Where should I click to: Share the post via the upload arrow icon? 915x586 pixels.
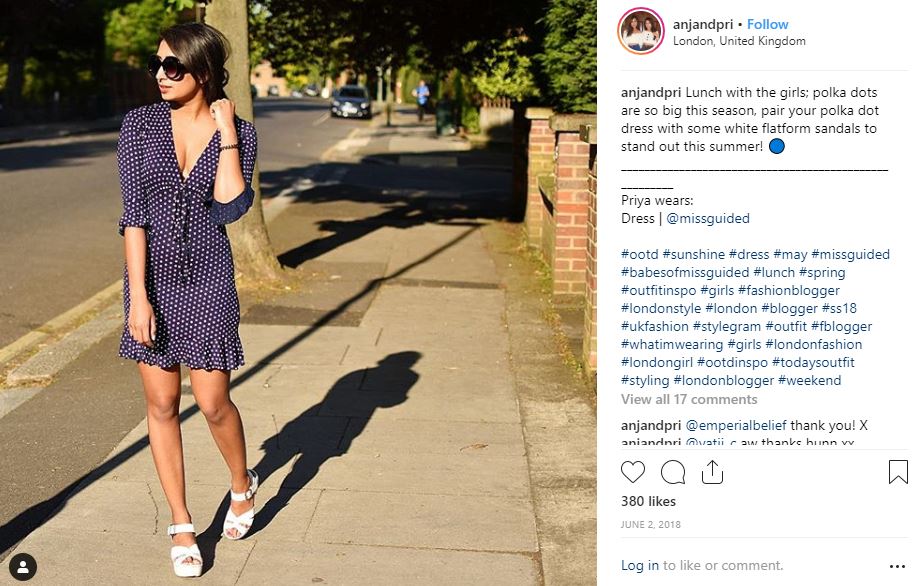coord(712,472)
